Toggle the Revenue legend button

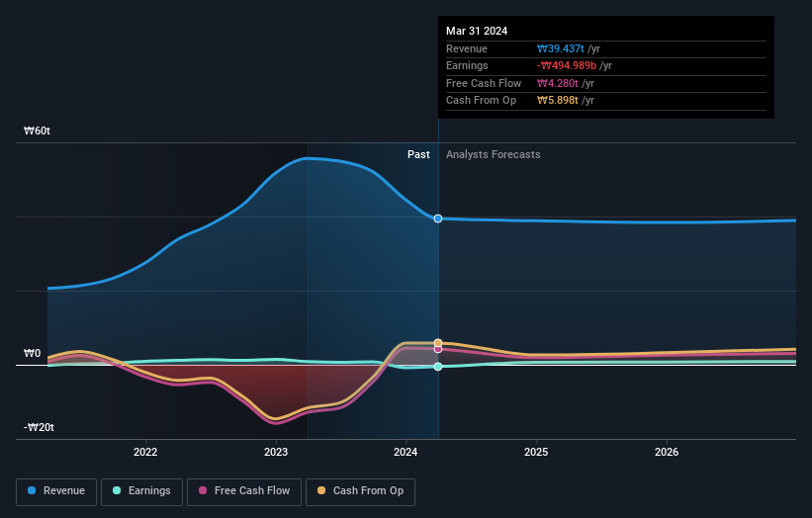tap(56, 491)
